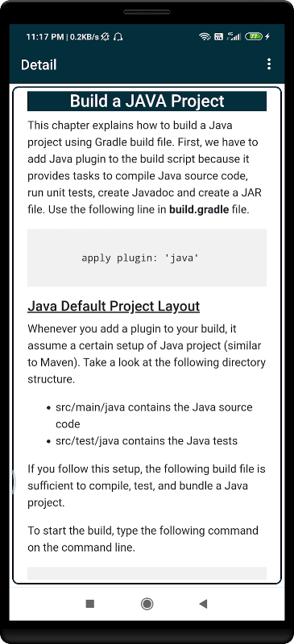Tap the 'To start the build' paragraph

(x=143, y=539)
